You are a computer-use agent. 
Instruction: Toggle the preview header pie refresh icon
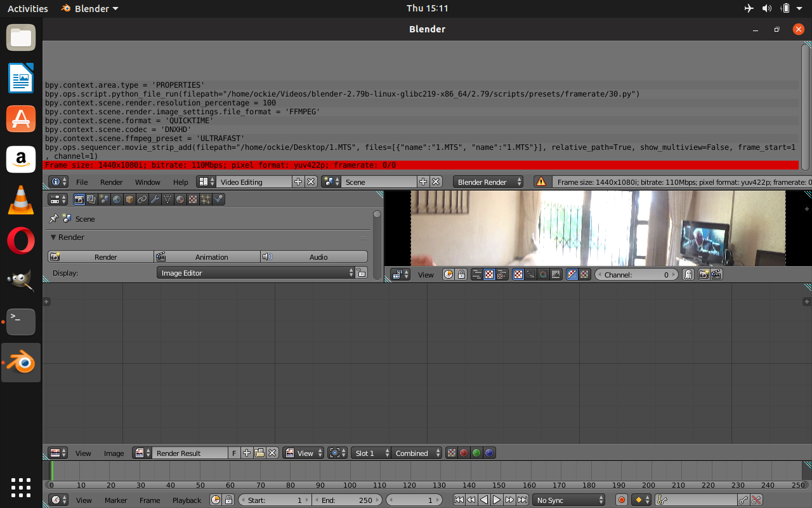point(449,275)
